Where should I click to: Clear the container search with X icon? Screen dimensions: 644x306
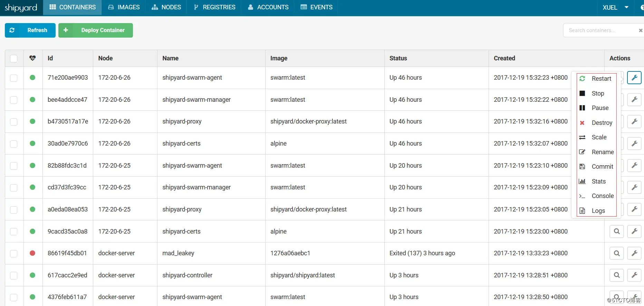pyautogui.click(x=641, y=30)
